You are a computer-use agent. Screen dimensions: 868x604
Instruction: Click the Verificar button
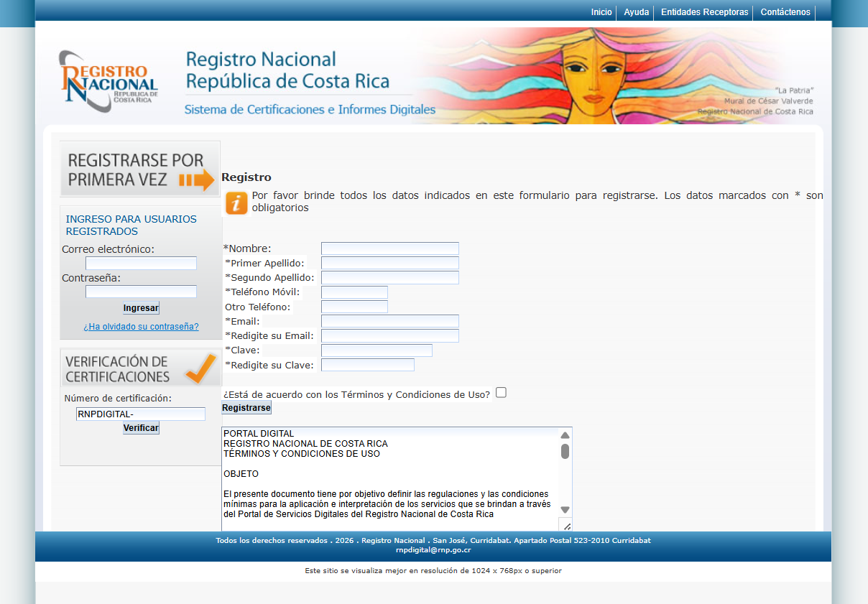pyautogui.click(x=141, y=427)
